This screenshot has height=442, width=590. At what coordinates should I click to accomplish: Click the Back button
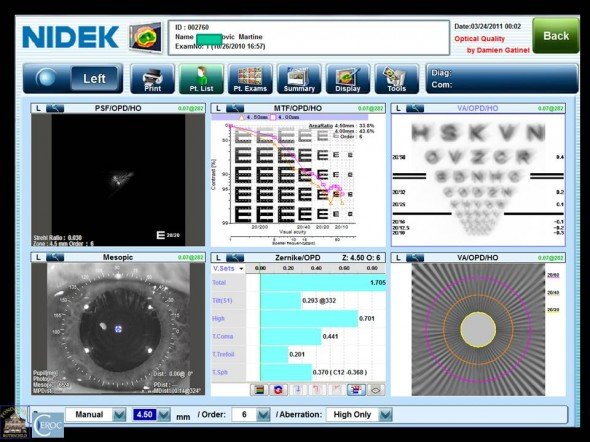pyautogui.click(x=556, y=36)
